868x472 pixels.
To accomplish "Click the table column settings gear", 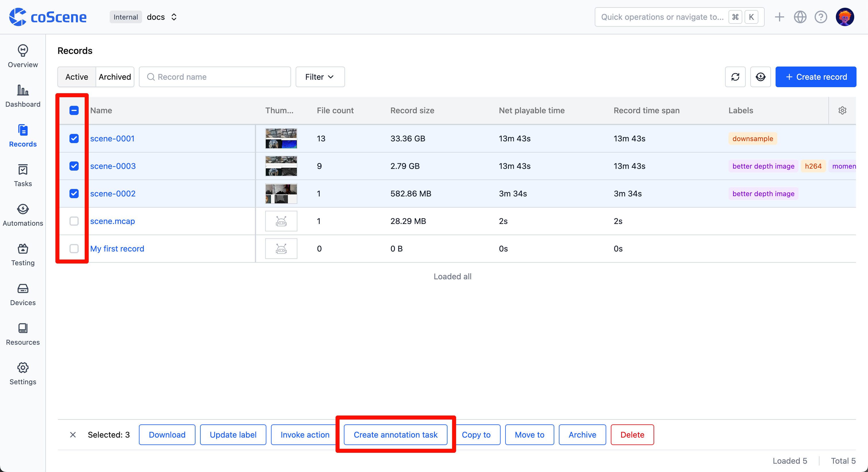I will pyautogui.click(x=842, y=110).
